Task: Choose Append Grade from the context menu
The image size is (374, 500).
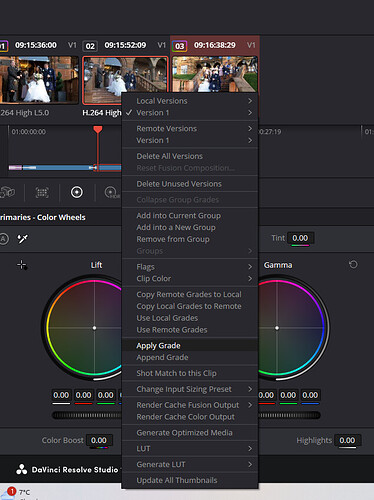Action: 190,357
